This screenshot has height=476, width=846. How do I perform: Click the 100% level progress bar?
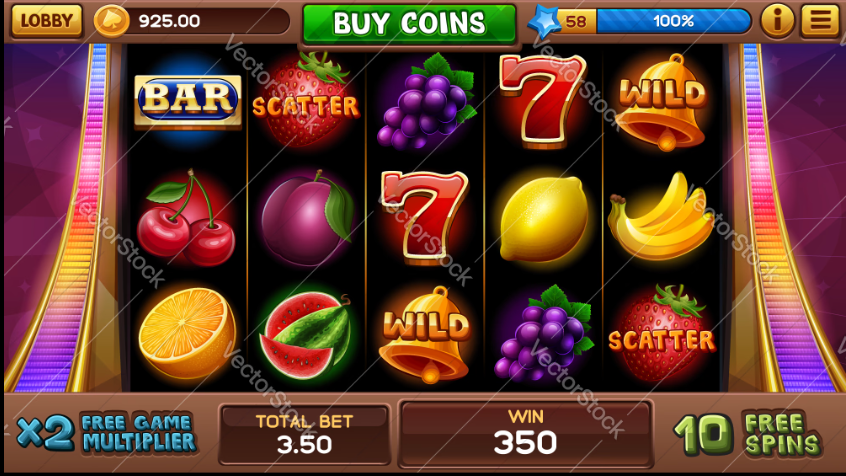[673, 21]
